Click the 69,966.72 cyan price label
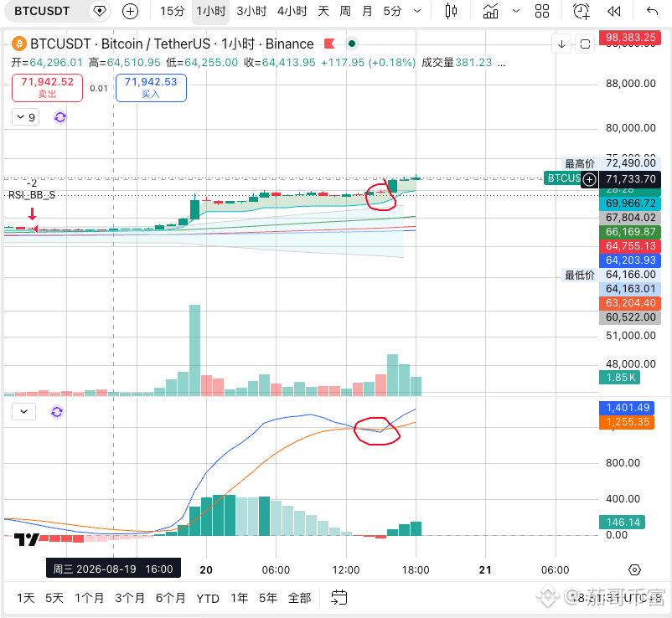 tap(630, 203)
